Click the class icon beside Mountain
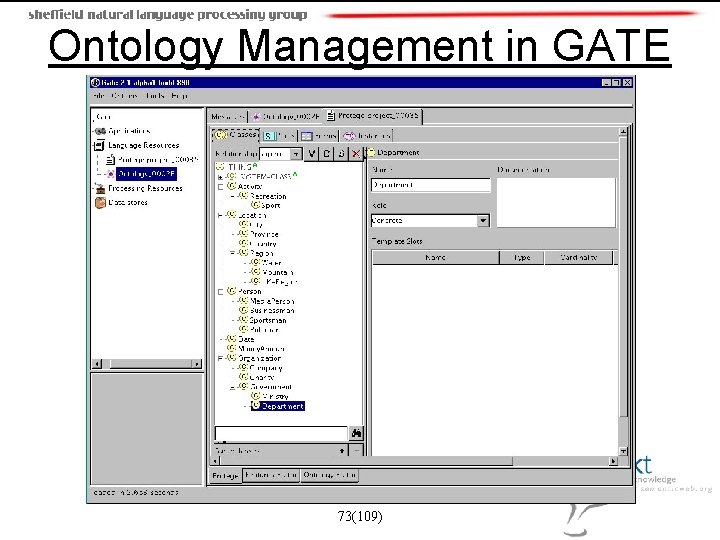720x540 pixels. point(256,272)
